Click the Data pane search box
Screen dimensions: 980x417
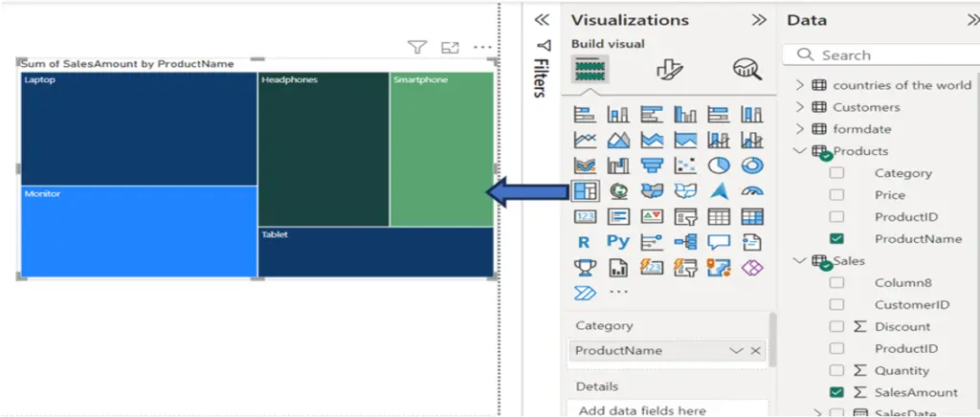(x=881, y=55)
